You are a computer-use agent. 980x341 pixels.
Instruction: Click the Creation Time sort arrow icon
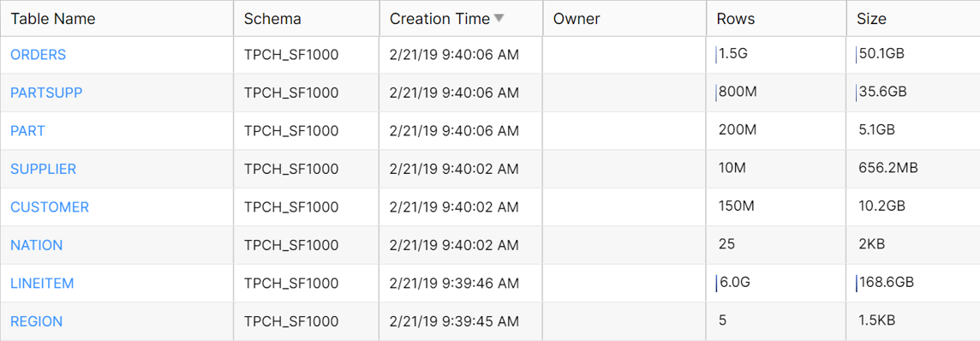pyautogui.click(x=498, y=18)
